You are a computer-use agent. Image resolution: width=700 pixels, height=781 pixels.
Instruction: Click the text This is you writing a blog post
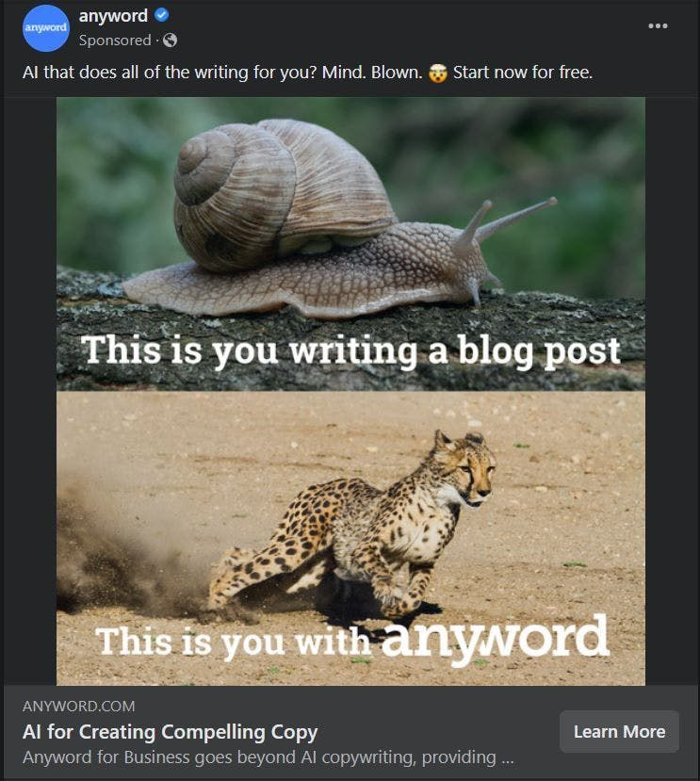tap(350, 350)
